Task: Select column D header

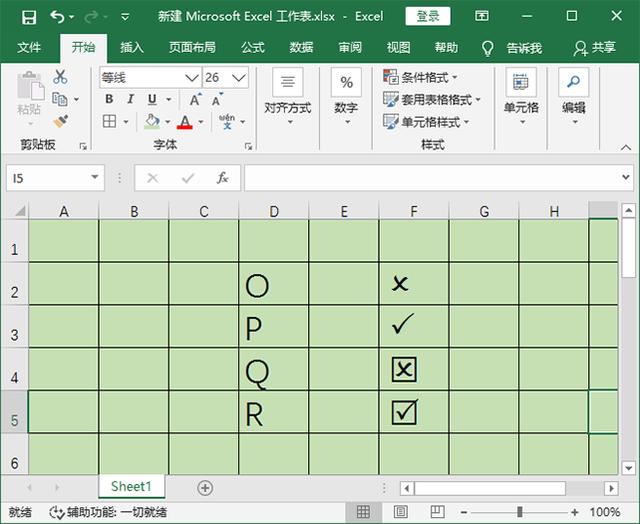Action: 274,211
